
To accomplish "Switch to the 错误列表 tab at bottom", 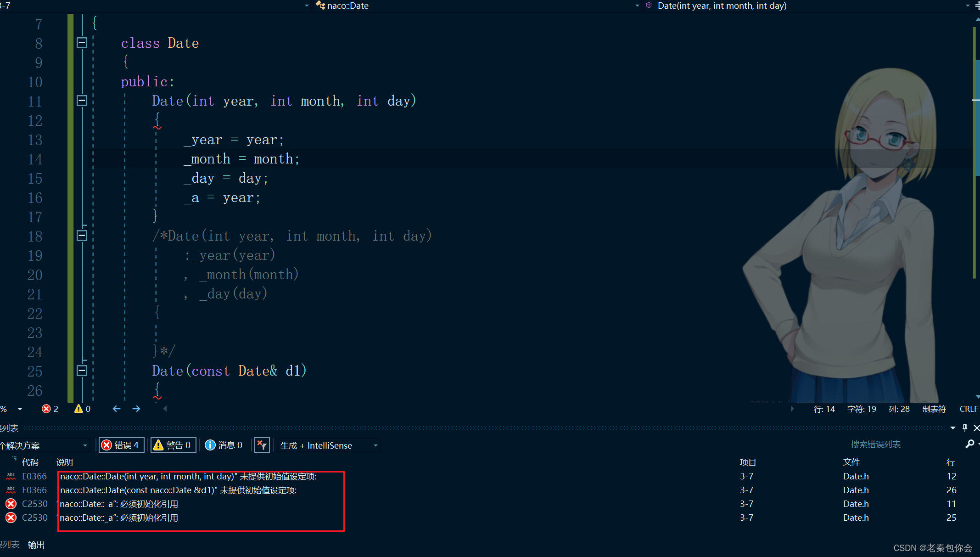I will click(x=10, y=545).
